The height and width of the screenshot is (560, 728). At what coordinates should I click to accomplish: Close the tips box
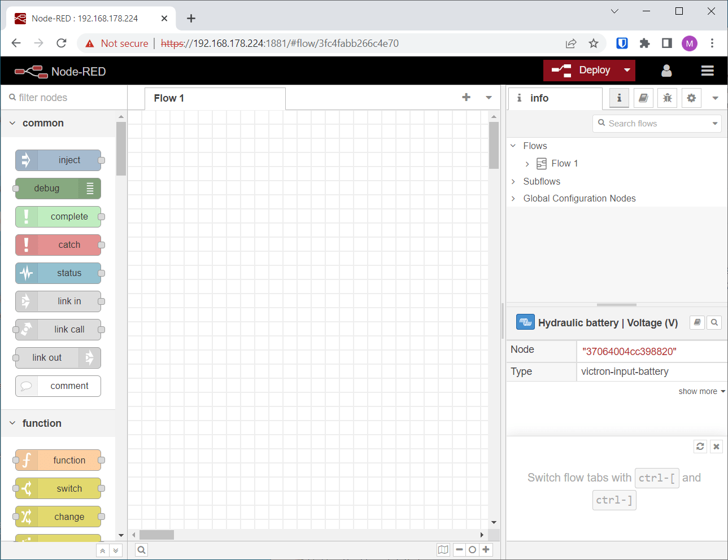(716, 447)
